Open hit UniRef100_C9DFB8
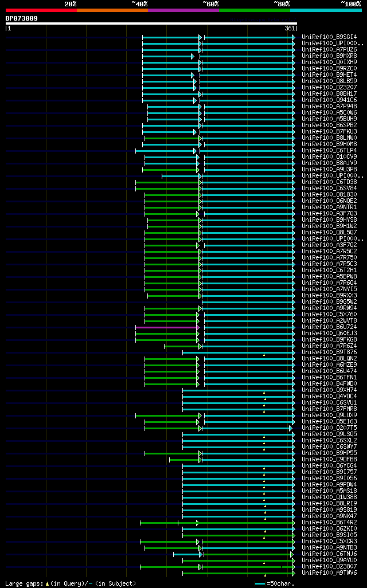 click(x=330, y=460)
